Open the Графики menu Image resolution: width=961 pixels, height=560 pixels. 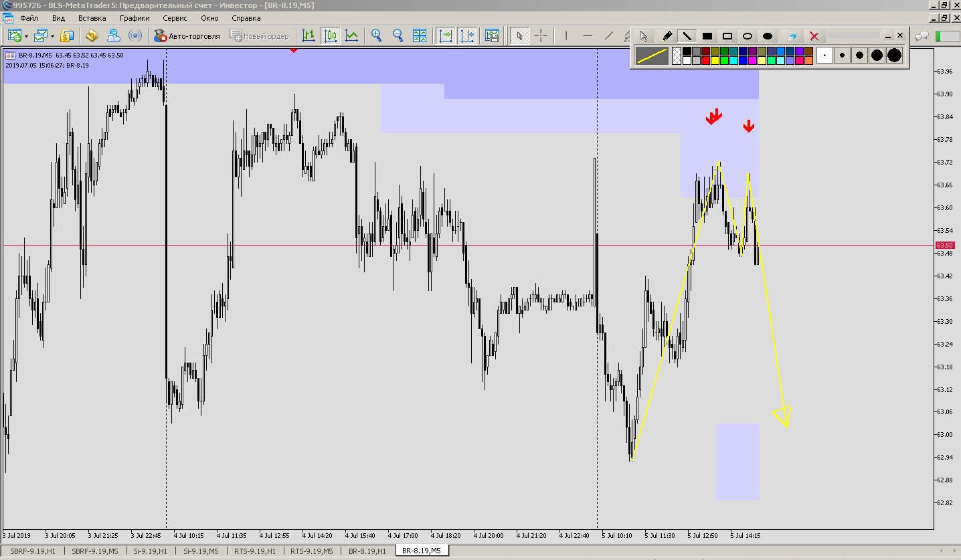coord(135,18)
